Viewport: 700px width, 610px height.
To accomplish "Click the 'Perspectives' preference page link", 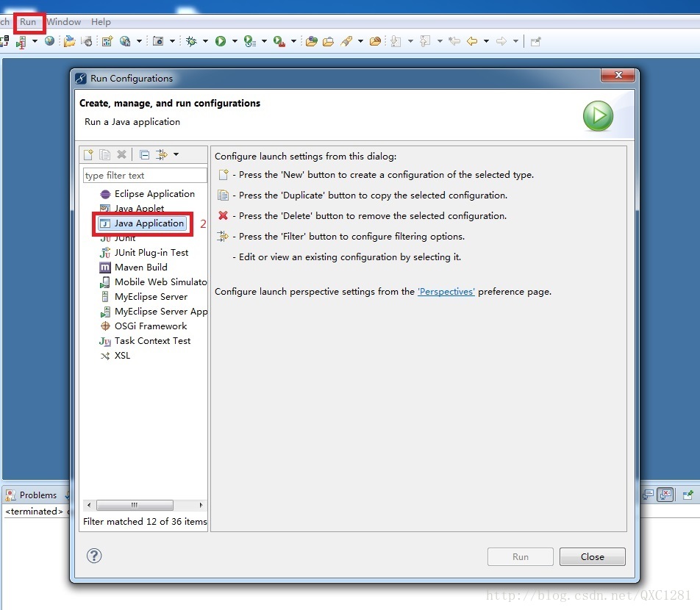I will pyautogui.click(x=446, y=292).
